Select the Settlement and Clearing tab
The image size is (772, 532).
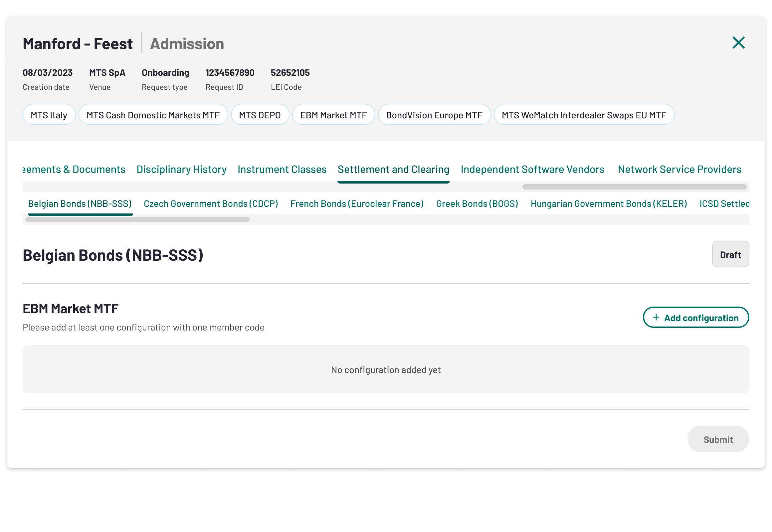pos(393,169)
